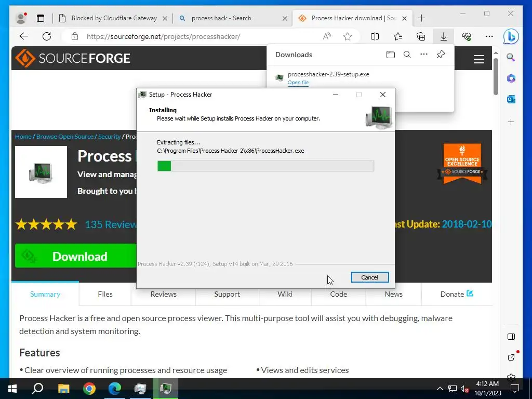Add page to favorites star icon
The image size is (532, 399).
(x=348, y=36)
